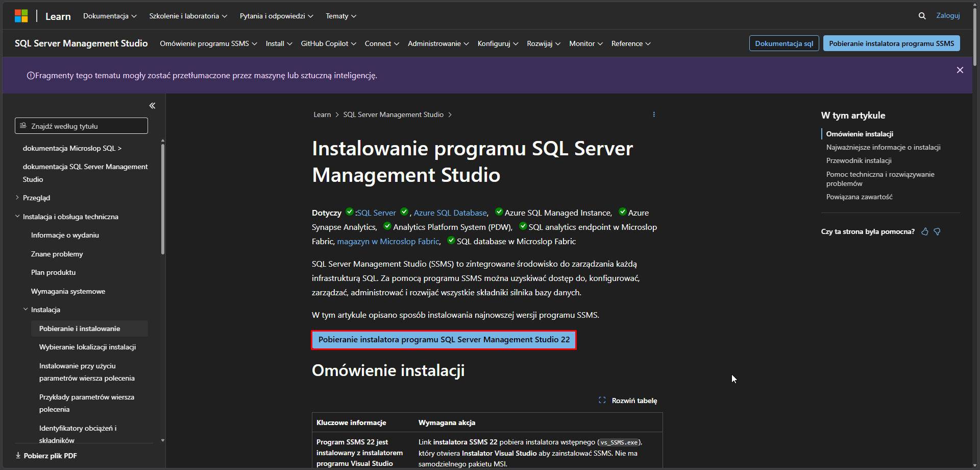Viewport: 980px width, 470px height.
Task: Open the Administrowanie menu
Action: (x=438, y=43)
